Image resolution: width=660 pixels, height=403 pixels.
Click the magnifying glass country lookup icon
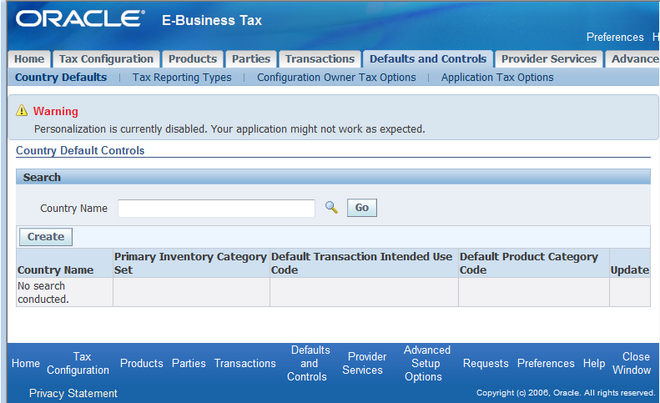tap(331, 207)
